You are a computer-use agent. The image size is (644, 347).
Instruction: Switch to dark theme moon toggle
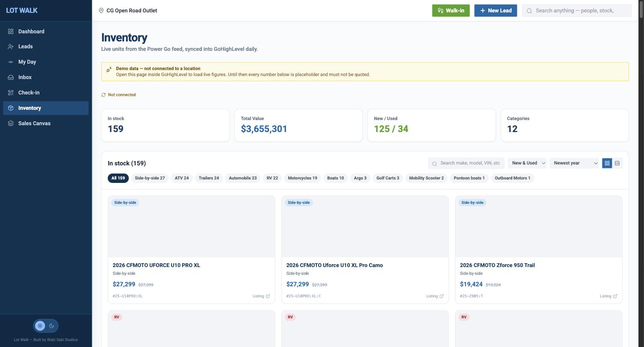52,326
